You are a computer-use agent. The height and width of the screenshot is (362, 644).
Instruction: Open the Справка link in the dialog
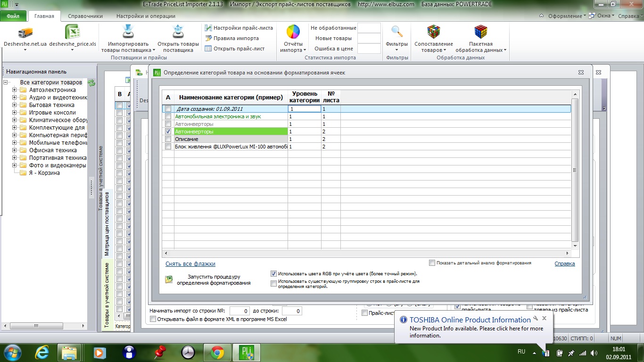565,263
